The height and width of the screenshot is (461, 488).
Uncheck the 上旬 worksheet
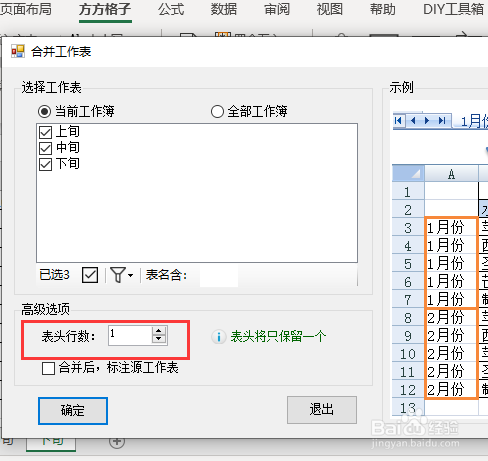46,132
